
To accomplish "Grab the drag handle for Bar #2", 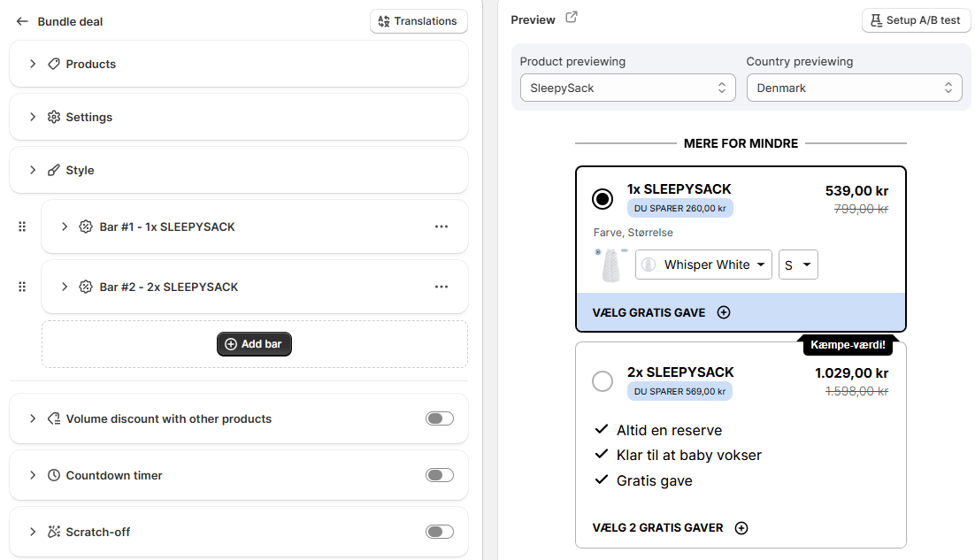I will [22, 287].
